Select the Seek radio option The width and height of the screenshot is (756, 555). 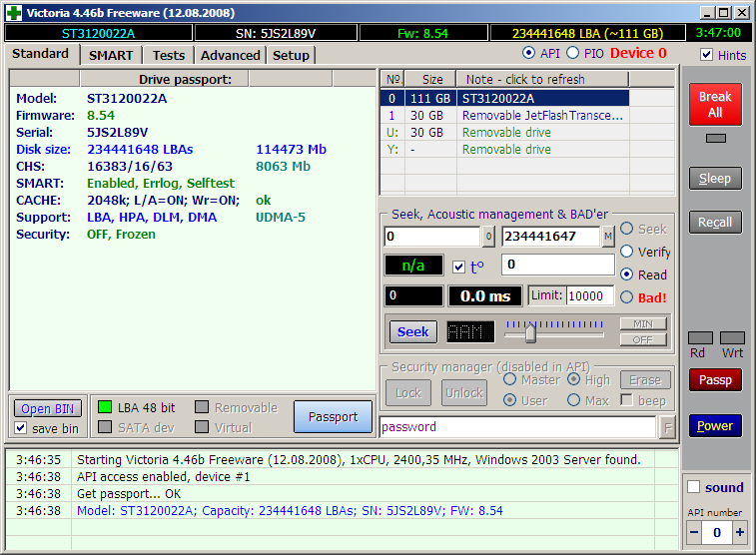pos(627,229)
